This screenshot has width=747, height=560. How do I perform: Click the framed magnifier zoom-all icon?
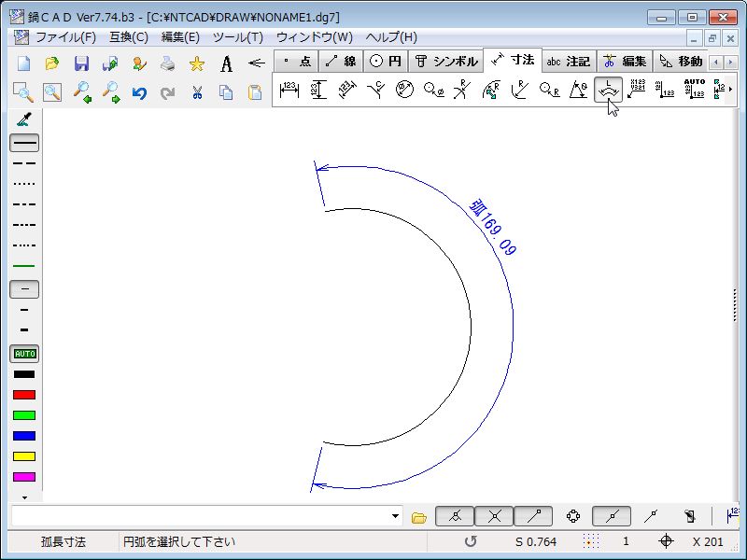click(52, 91)
